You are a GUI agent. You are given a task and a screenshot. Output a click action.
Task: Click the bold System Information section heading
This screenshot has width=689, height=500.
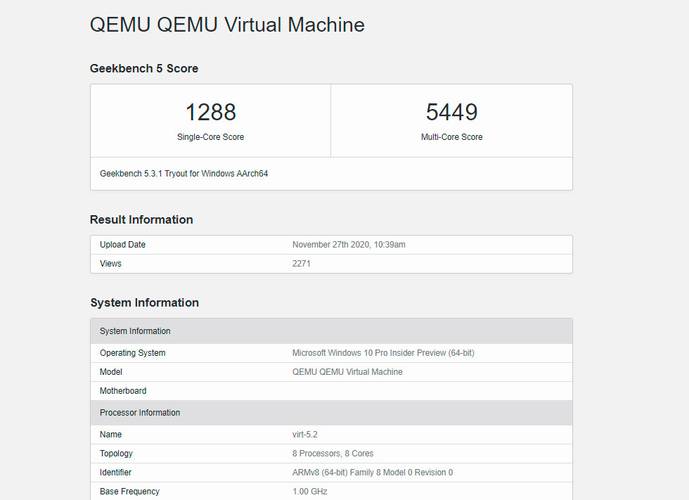point(145,303)
